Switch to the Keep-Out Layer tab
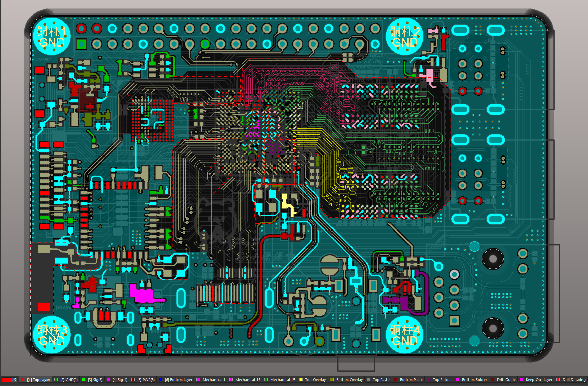 [539, 380]
